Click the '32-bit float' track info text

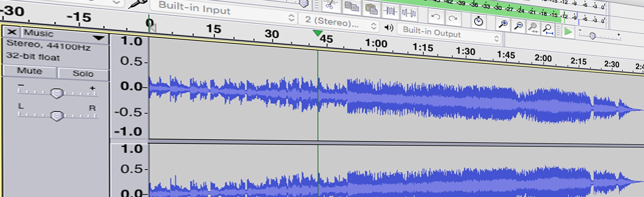tap(33, 56)
